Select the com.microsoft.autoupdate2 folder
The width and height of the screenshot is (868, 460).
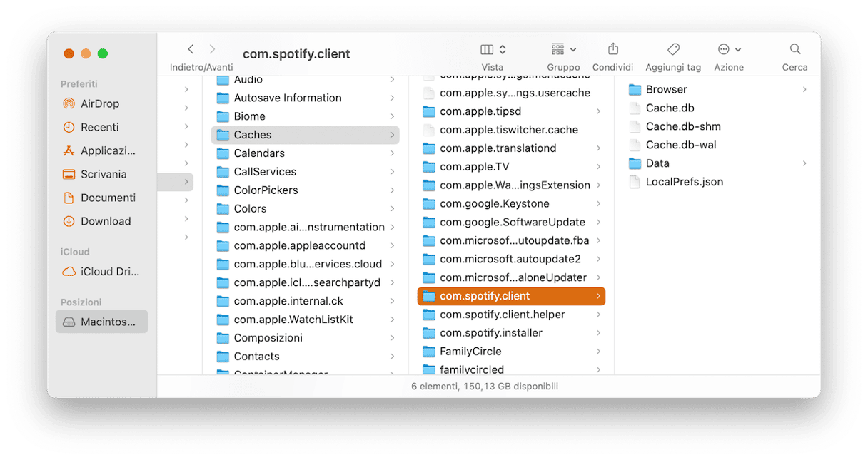click(511, 259)
